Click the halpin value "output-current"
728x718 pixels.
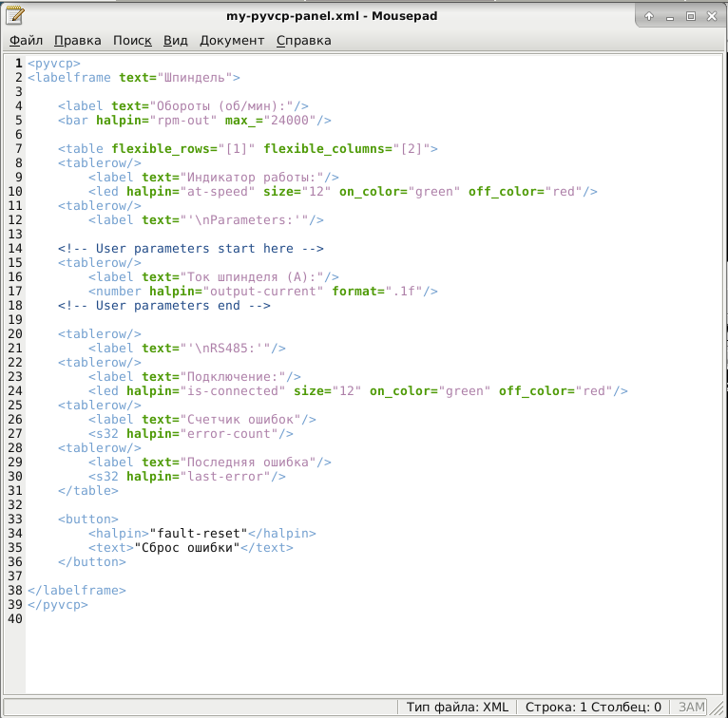tap(263, 292)
